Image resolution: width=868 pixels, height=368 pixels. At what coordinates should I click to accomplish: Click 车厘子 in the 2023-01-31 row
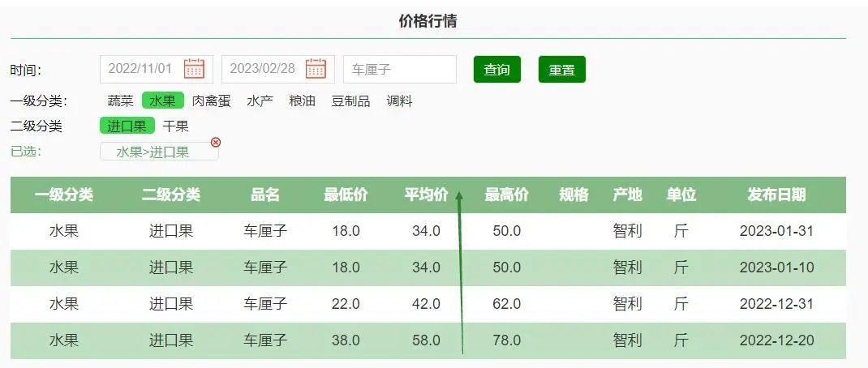[x=265, y=231]
